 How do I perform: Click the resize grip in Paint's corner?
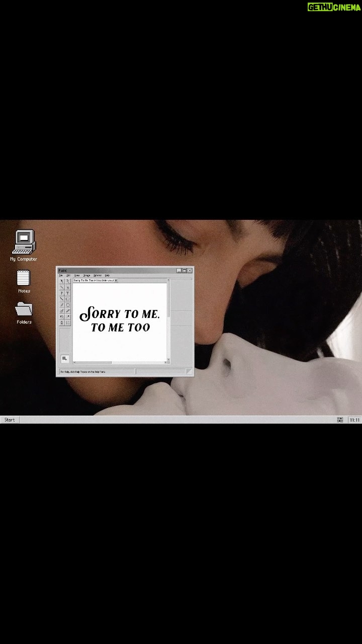coord(190,371)
